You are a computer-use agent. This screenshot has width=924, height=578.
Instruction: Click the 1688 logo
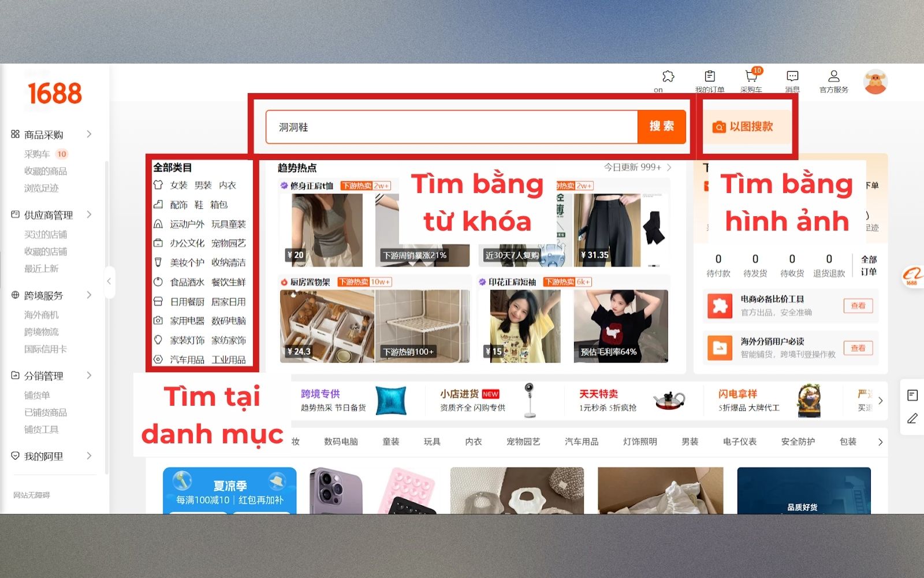(x=55, y=94)
